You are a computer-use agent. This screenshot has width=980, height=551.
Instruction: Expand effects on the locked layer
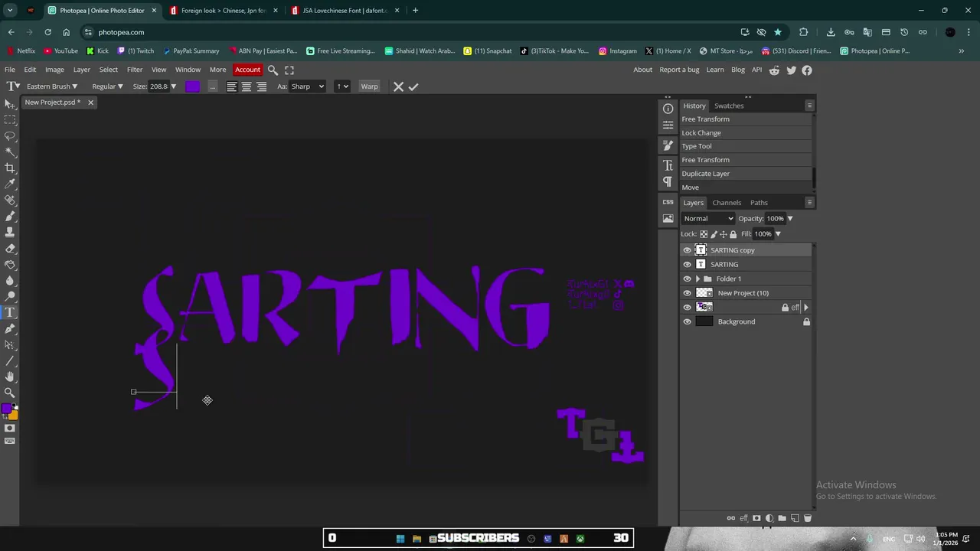805,308
